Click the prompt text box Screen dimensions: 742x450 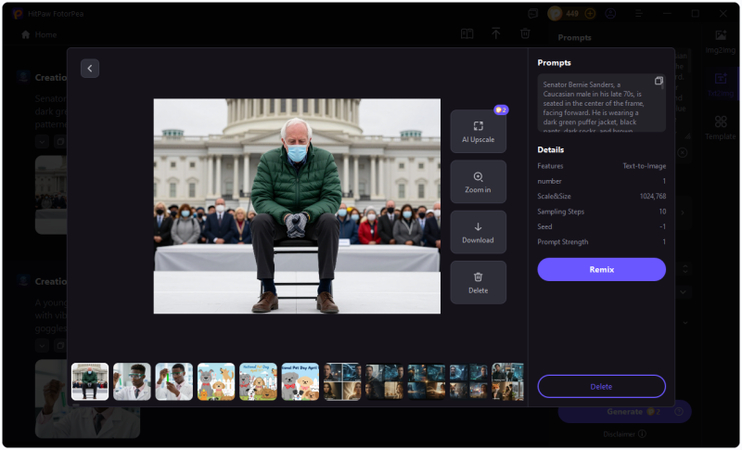click(601, 103)
